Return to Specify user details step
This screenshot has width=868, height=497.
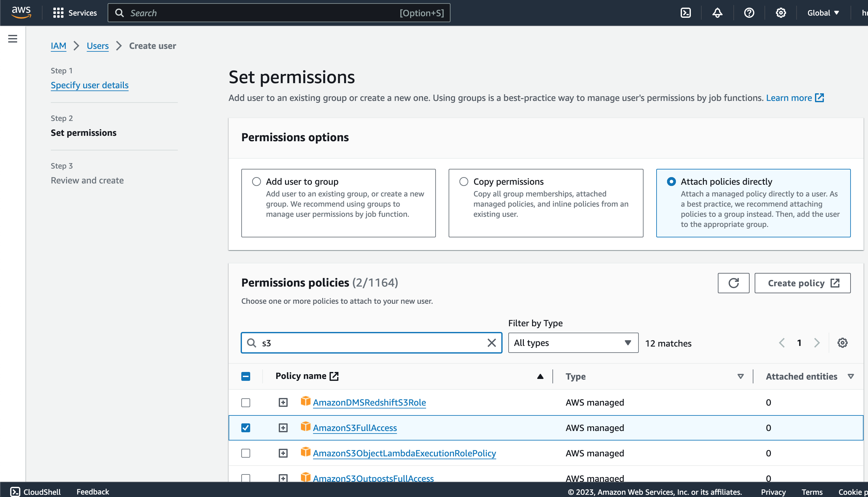point(90,85)
